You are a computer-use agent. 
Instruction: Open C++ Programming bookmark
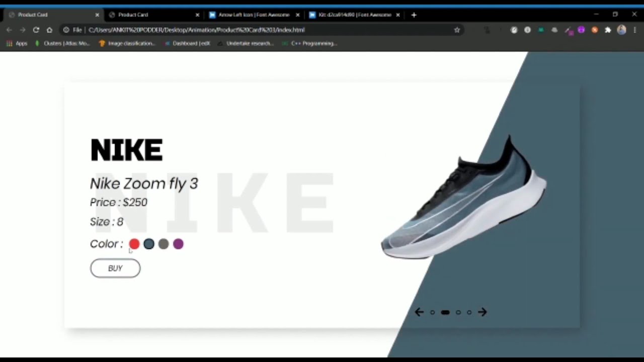coord(309,44)
